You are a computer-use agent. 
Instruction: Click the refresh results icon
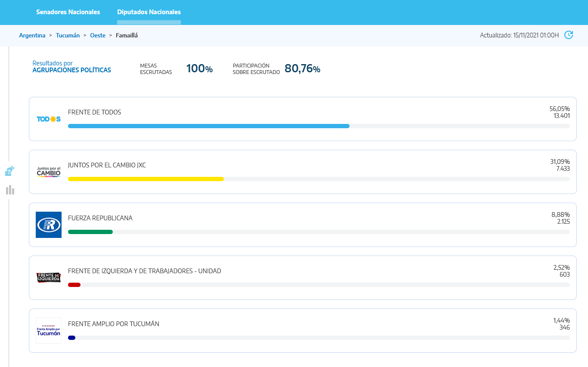click(x=569, y=35)
